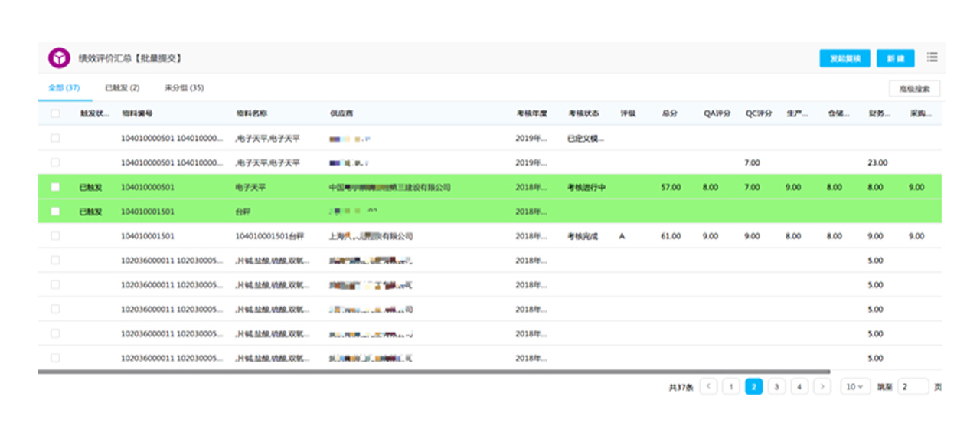Toggle the select-all checkbox in table header
The width and height of the screenshot is (980, 433).
point(55,113)
